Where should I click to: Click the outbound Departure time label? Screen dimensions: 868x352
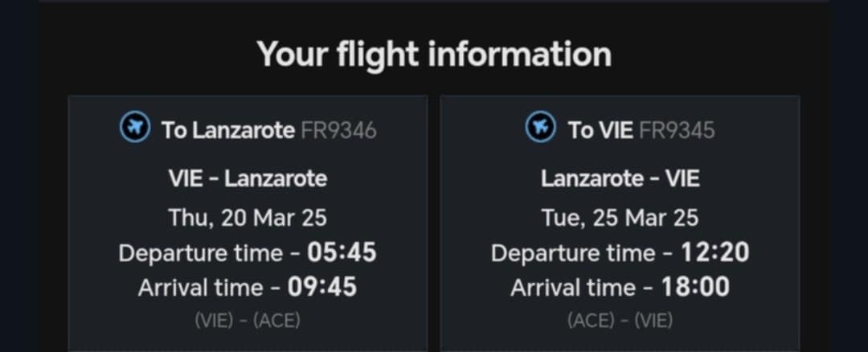coord(200,253)
